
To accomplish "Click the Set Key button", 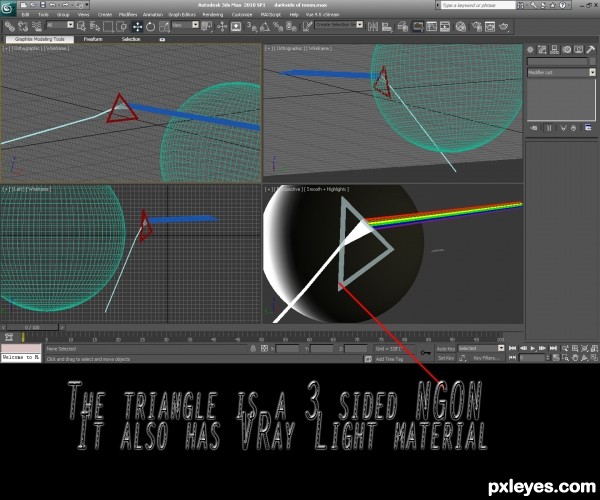I will 446,358.
